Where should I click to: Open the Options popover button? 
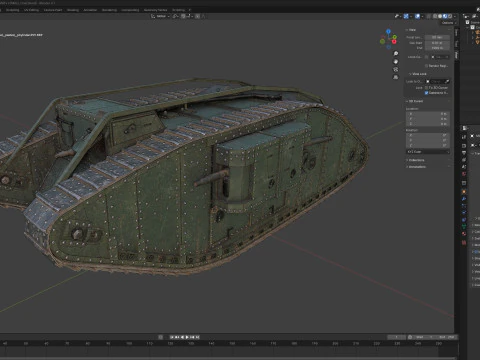[x=448, y=23]
